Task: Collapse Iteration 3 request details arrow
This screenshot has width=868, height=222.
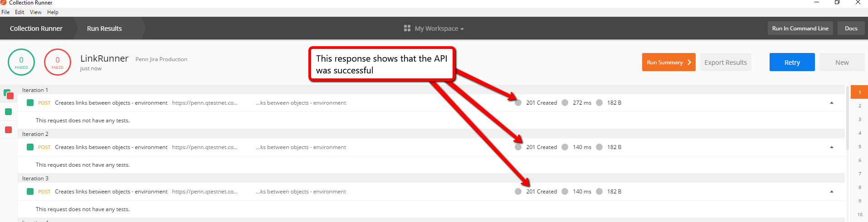Action: [832, 192]
